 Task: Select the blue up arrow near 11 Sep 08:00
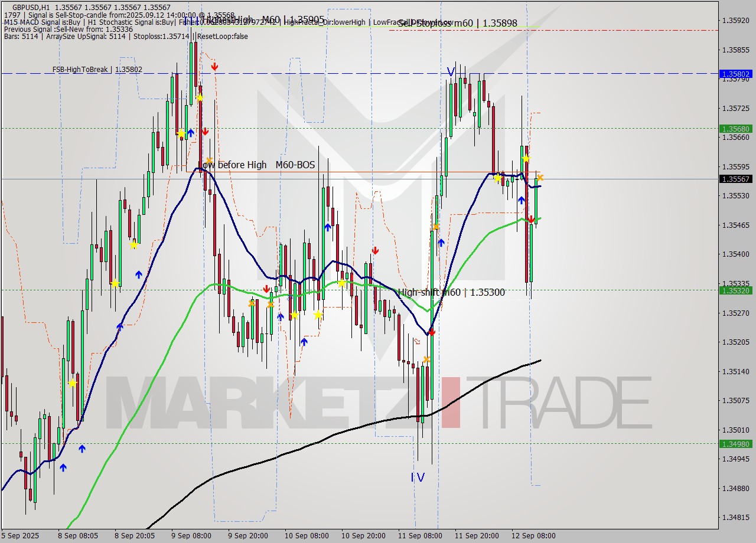(442, 242)
